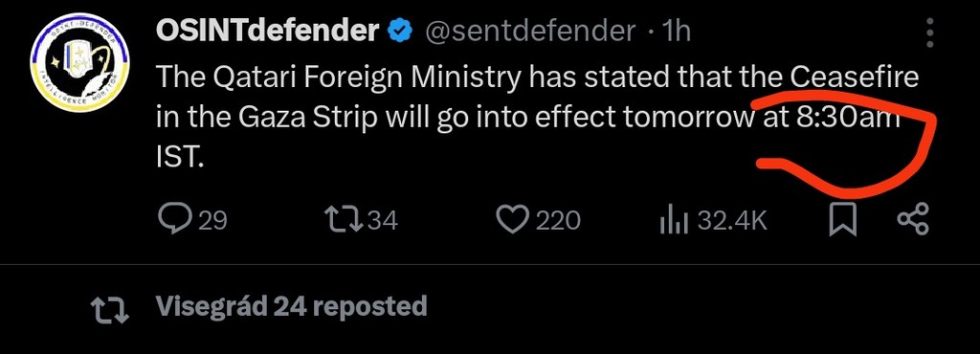Viewport: 980px width, 354px height.
Task: Open the reply comment icon
Action: coord(175,220)
